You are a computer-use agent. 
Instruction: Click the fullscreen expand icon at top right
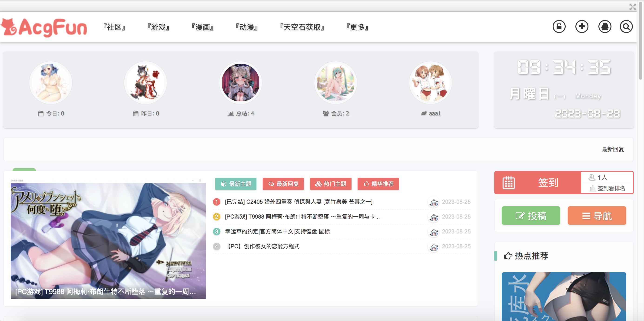click(633, 7)
